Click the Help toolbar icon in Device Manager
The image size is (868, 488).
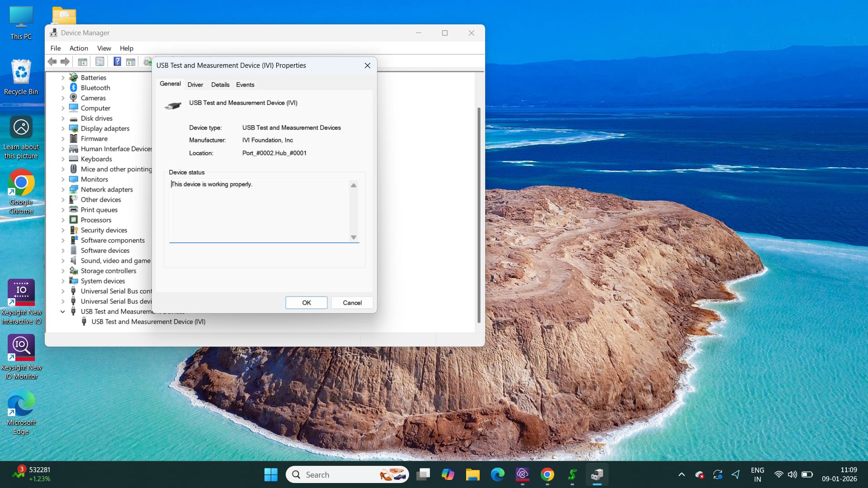pos(117,61)
